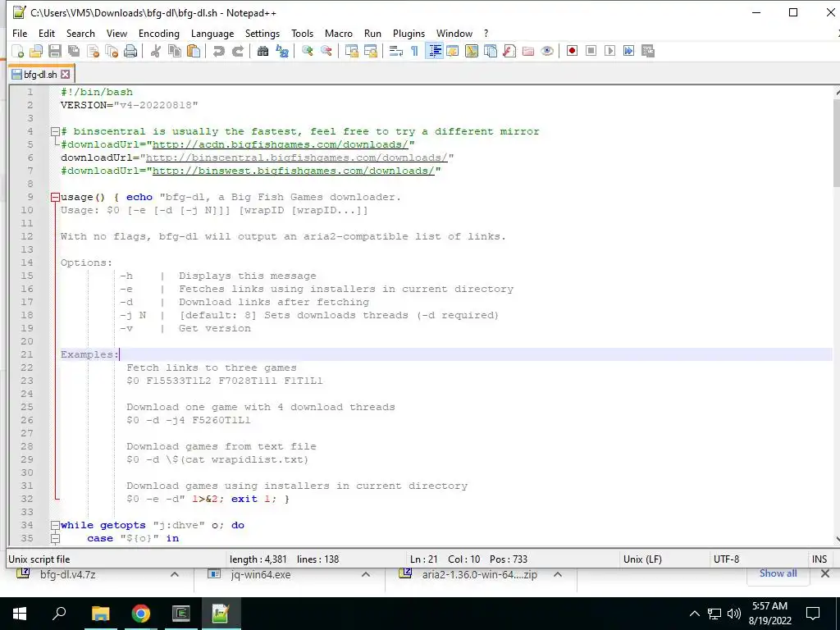Click the Cut scissors icon
The height and width of the screenshot is (630, 840).
pos(155,51)
